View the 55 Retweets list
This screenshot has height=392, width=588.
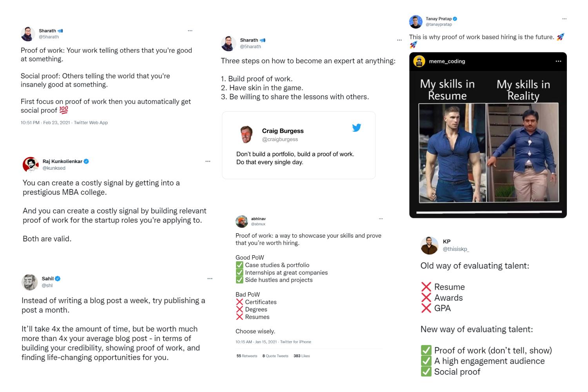[x=247, y=356]
